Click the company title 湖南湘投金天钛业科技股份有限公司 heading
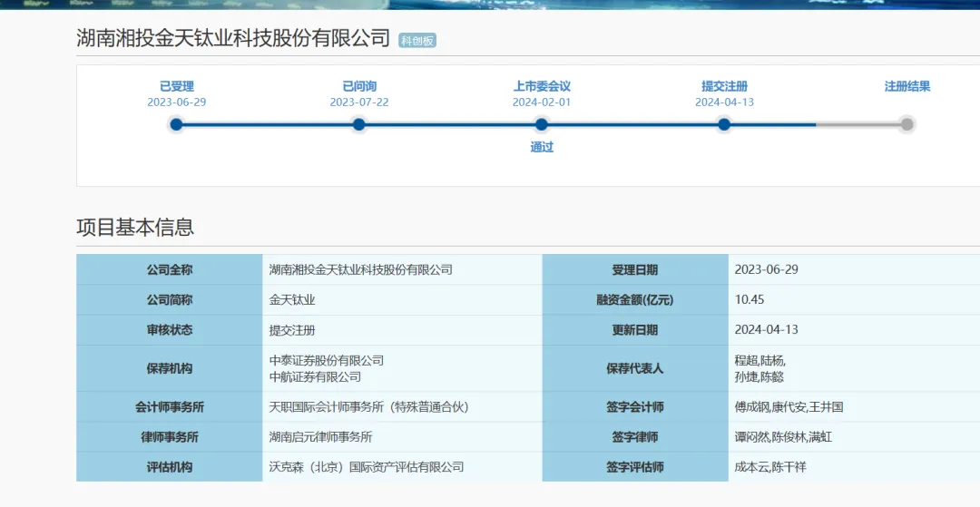 (x=233, y=37)
